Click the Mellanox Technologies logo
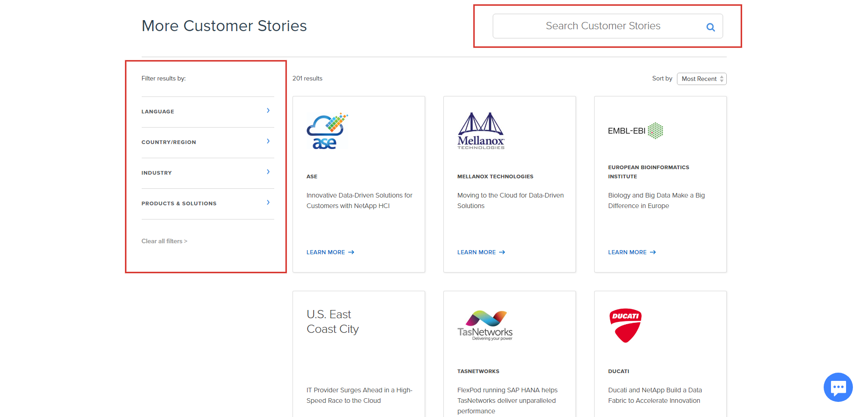The height and width of the screenshot is (417, 868). [481, 131]
